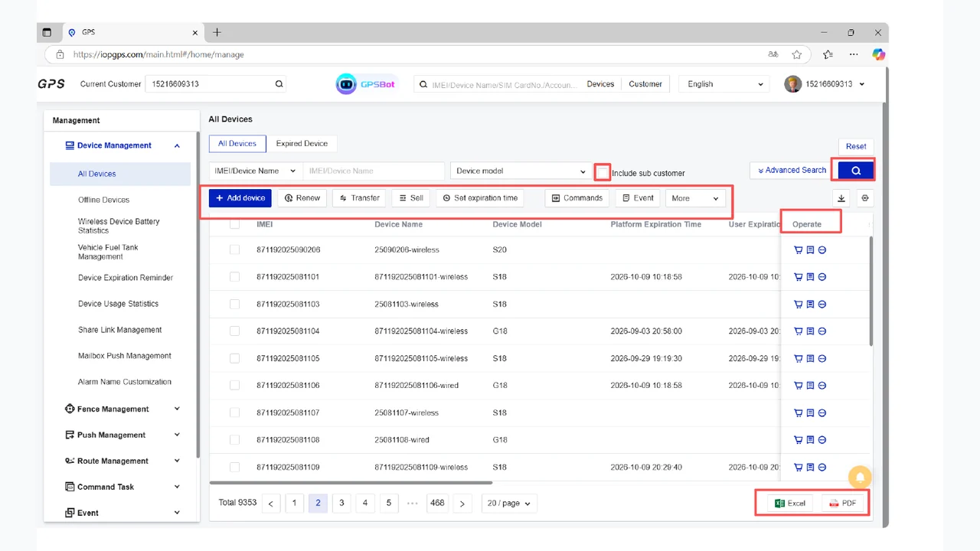Expand the Push Management section
This screenshot has width=980, height=551.
177,435
